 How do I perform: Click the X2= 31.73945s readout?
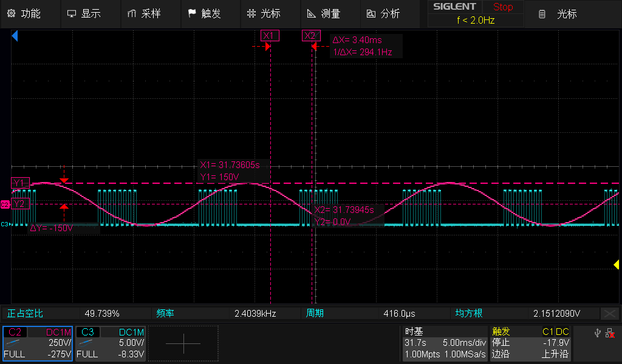pyautogui.click(x=344, y=210)
